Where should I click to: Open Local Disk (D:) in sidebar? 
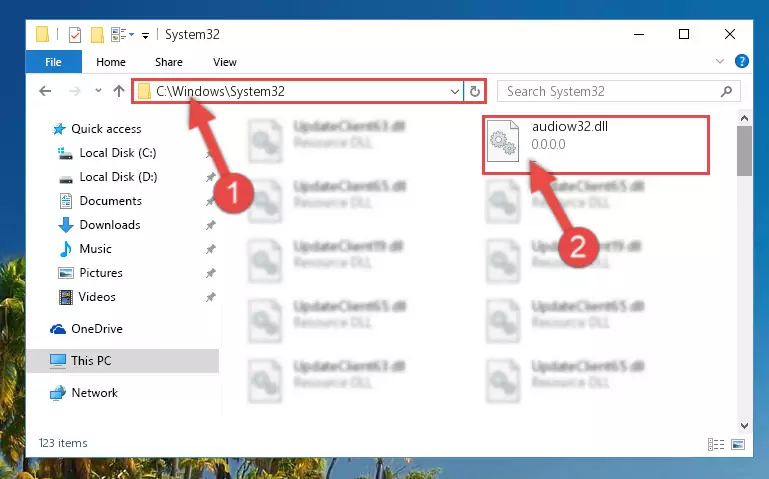pyautogui.click(x=118, y=177)
